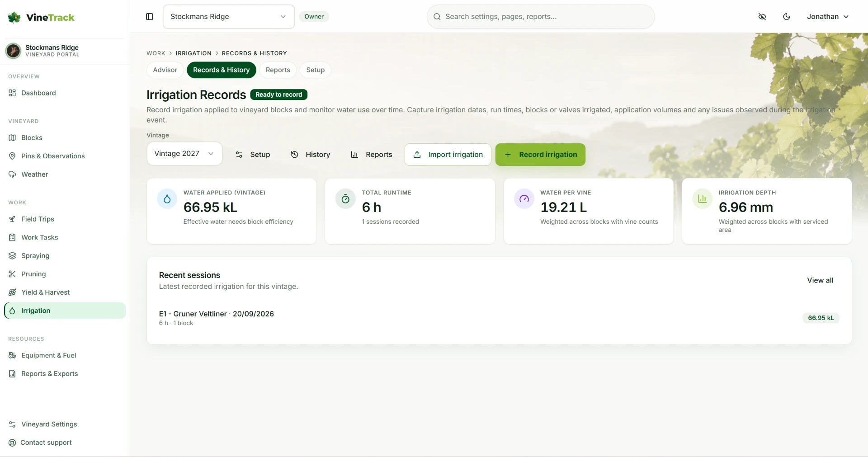Click History button in toolbar

pyautogui.click(x=311, y=155)
